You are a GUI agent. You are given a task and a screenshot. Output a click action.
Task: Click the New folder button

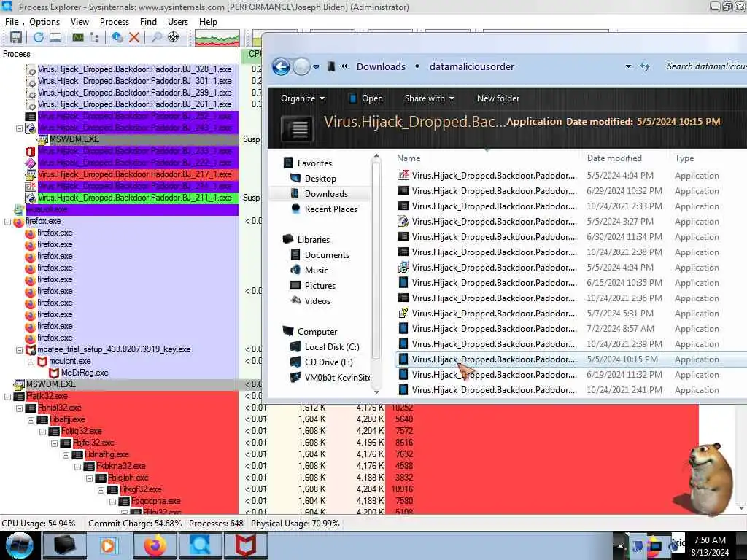tap(498, 98)
